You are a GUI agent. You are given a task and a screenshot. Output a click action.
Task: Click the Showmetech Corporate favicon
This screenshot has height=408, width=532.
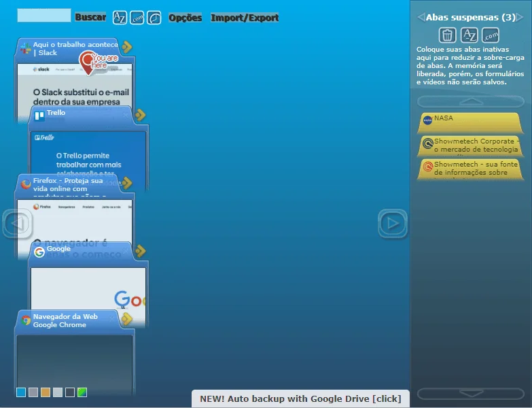[428, 143]
